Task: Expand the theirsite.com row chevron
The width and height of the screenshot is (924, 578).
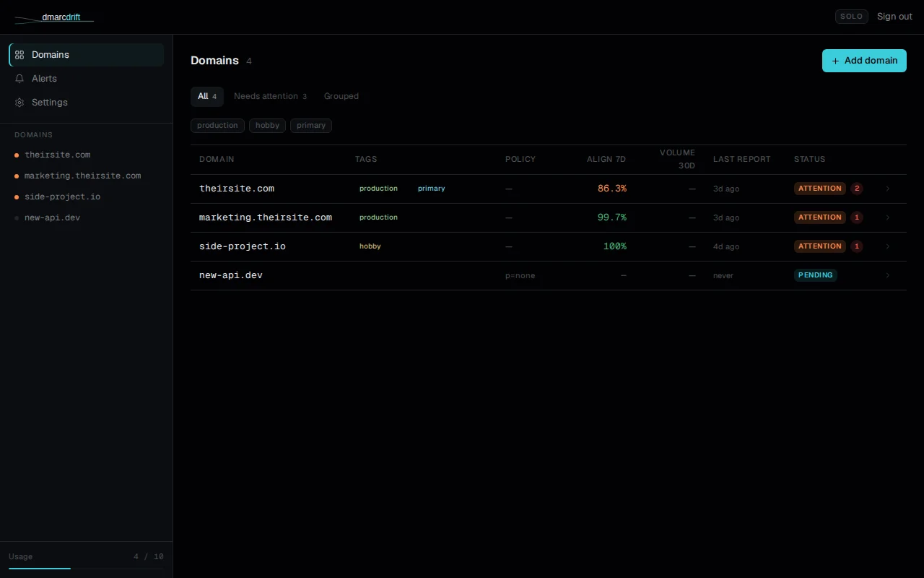Action: tap(888, 189)
